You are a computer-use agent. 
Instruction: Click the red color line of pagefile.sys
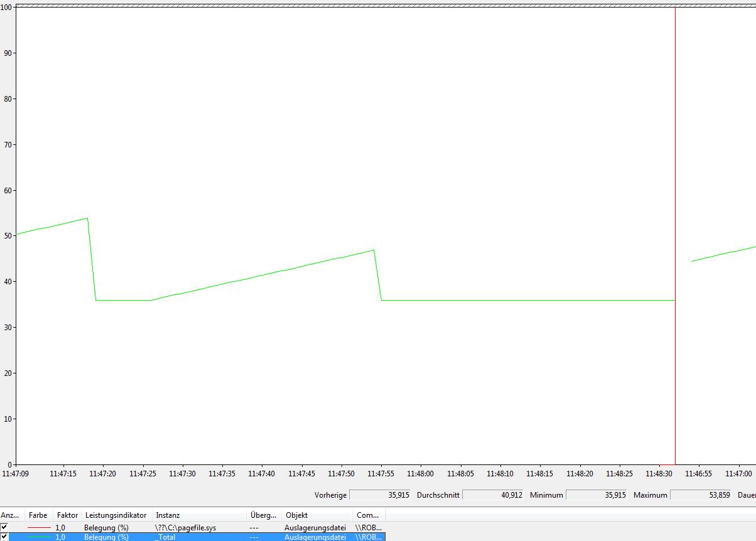39,528
